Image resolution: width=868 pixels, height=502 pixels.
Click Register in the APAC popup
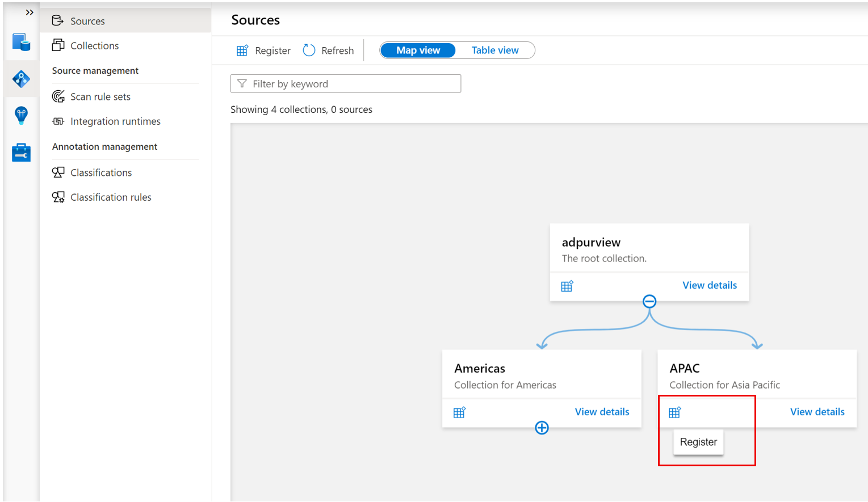pos(698,442)
